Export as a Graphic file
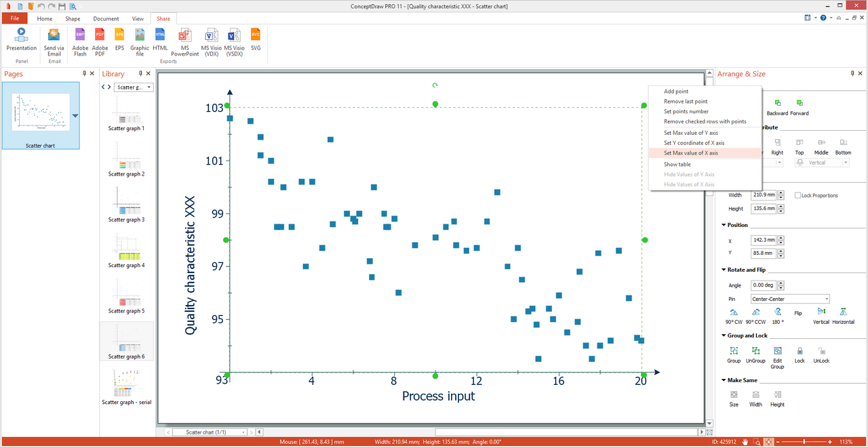The image size is (868, 448). coord(140,41)
